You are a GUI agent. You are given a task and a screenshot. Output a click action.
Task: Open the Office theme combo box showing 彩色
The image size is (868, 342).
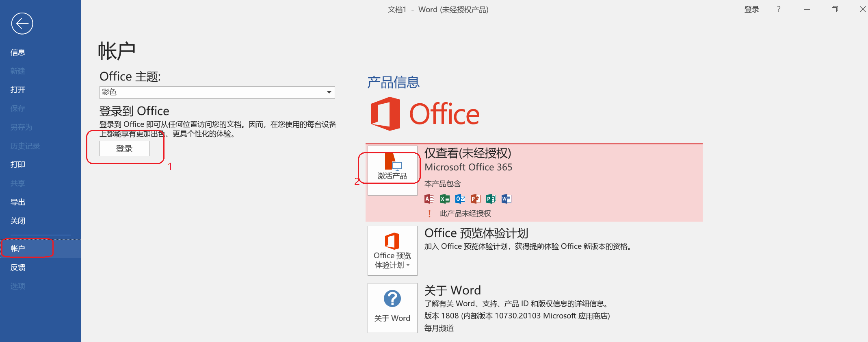tap(211, 92)
